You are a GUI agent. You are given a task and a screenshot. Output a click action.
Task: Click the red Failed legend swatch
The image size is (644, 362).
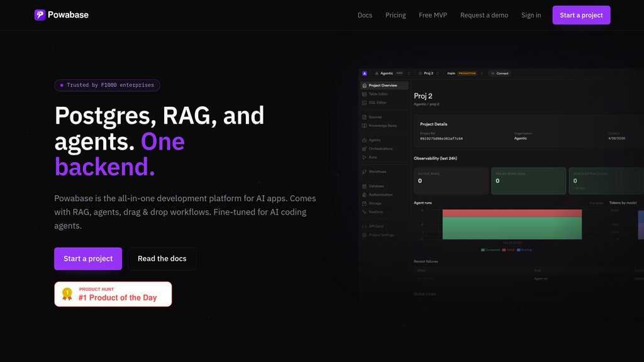tap(504, 250)
